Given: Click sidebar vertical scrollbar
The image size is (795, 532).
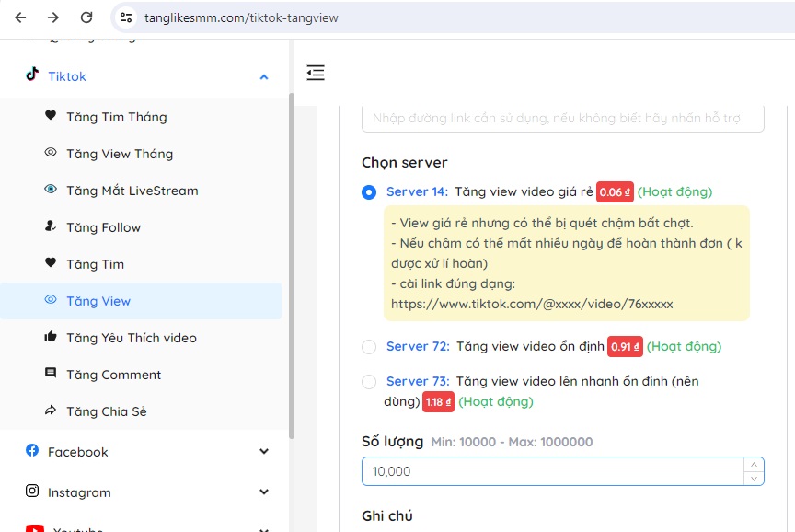Looking at the screenshot, I should (292, 266).
